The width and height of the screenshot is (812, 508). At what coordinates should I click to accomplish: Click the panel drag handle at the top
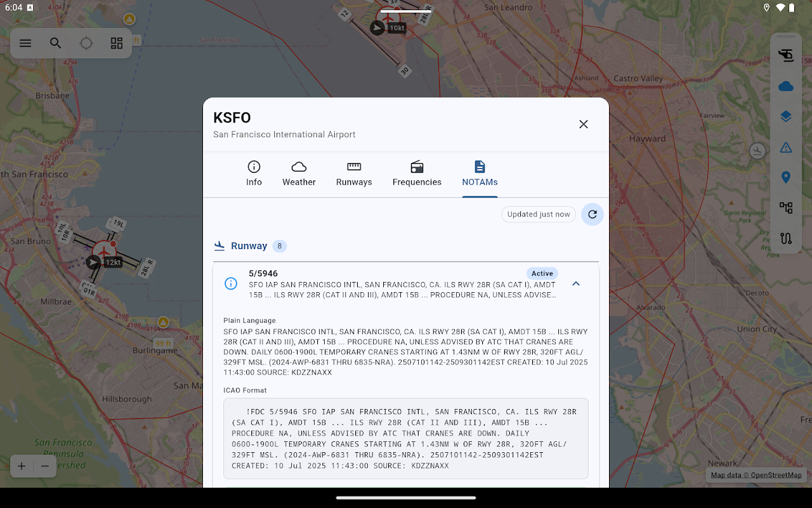(x=406, y=11)
